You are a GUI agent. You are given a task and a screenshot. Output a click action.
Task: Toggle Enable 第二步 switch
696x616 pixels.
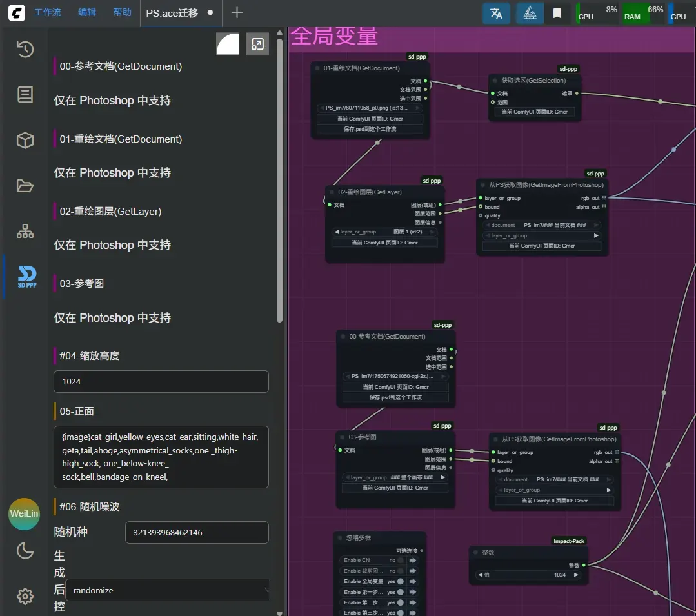tap(401, 602)
